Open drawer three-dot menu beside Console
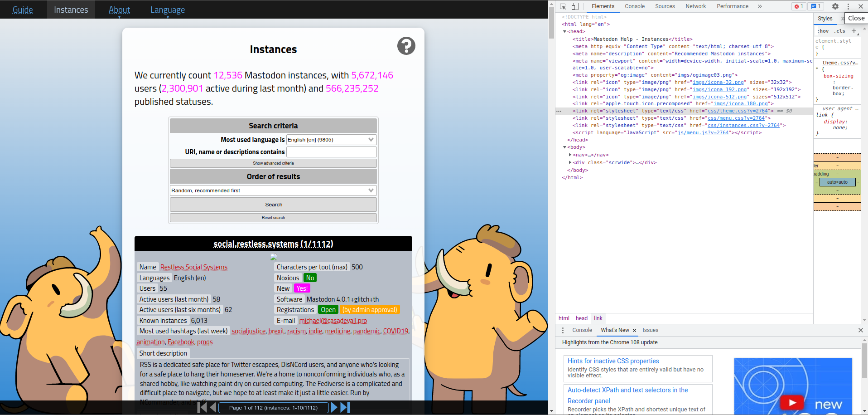Viewport: 868px width, 415px height. coord(563,330)
